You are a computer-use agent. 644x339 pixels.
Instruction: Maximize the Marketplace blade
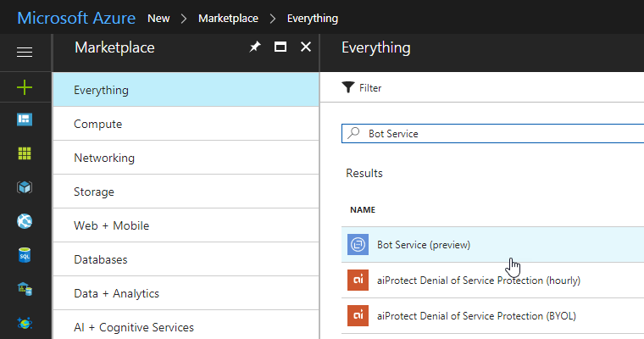280,47
